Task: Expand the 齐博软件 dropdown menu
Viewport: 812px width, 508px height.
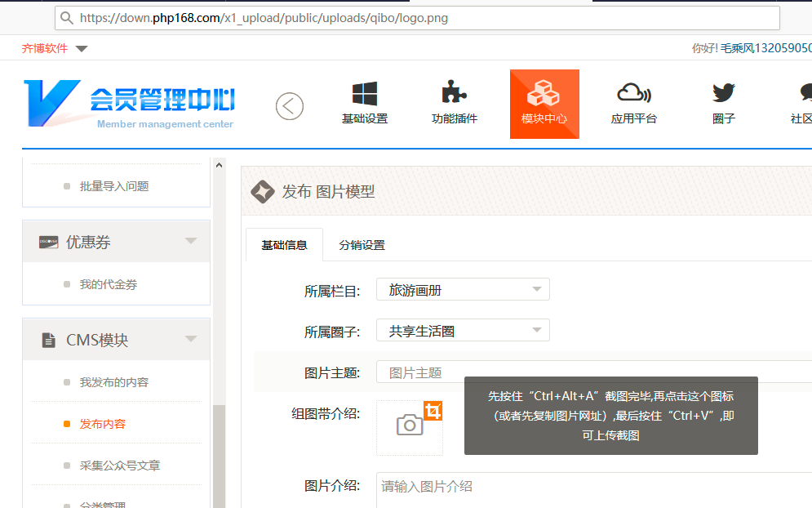Action: point(81,49)
